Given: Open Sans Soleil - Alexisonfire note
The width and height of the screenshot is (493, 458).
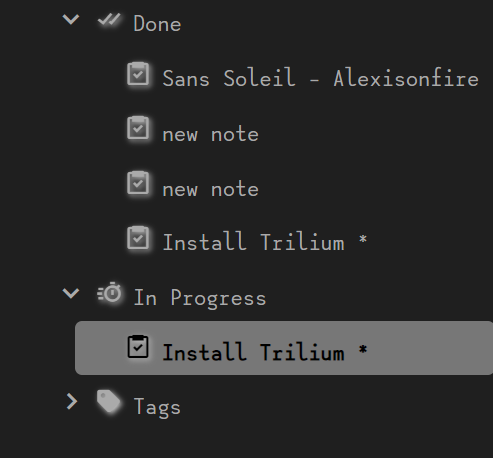Looking at the screenshot, I should pyautogui.click(x=320, y=79).
